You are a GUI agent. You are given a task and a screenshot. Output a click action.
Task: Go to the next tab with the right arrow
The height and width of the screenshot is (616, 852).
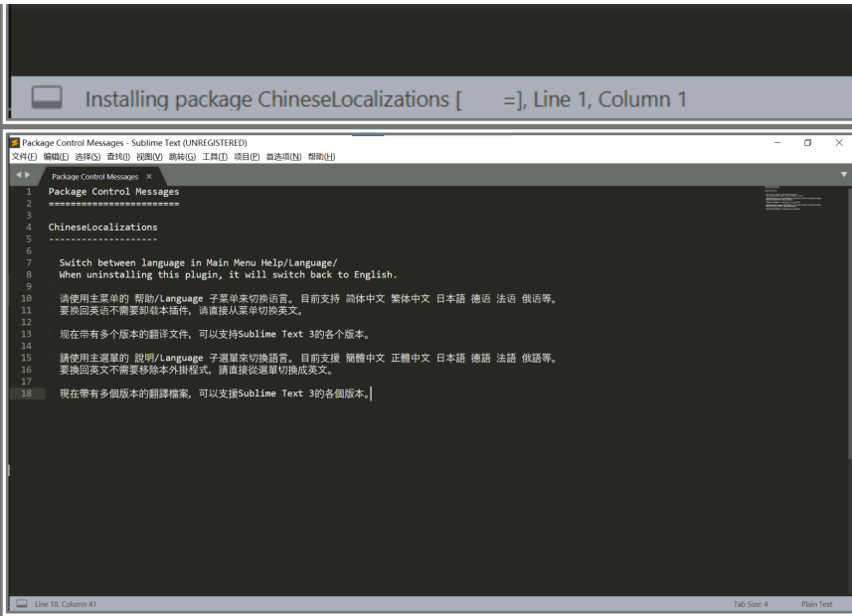click(27, 175)
